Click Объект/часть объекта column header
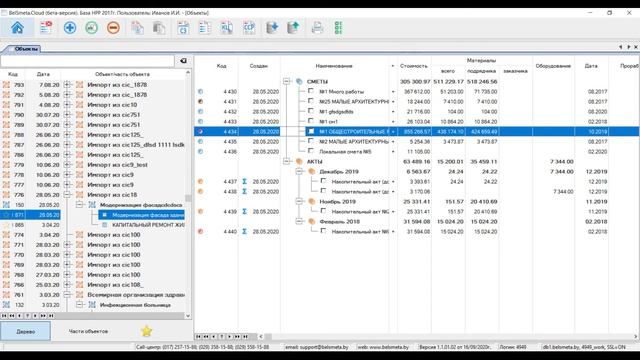Image resolution: width=640 pixels, height=360 pixels. click(122, 74)
